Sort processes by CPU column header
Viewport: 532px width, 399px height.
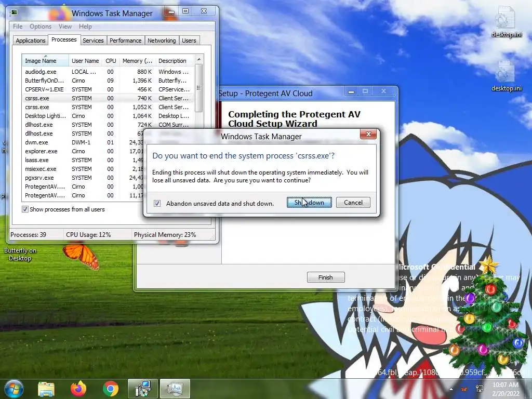point(111,61)
